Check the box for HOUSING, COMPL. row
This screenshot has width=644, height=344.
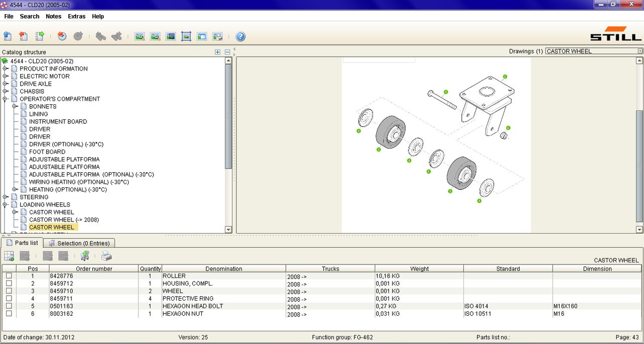[9, 284]
